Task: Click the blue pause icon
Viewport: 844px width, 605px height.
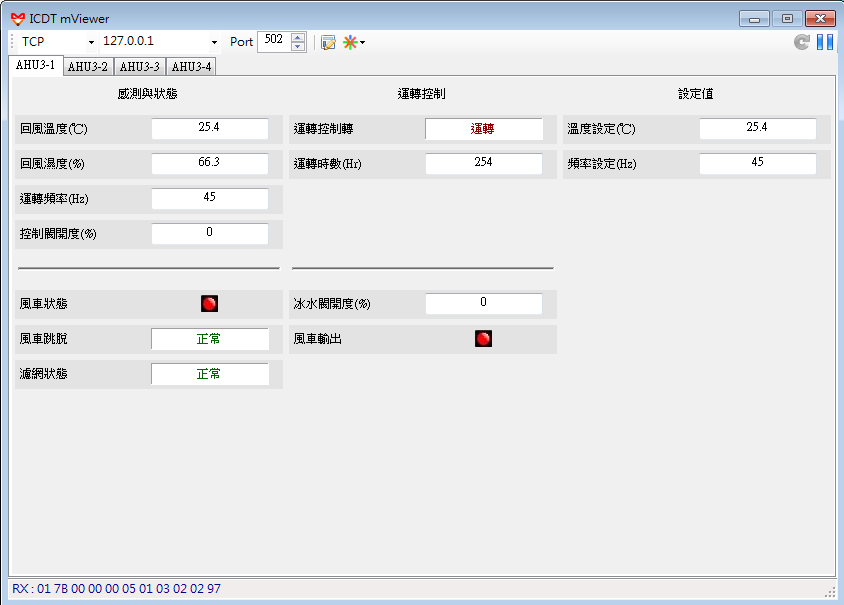Action: tap(825, 42)
